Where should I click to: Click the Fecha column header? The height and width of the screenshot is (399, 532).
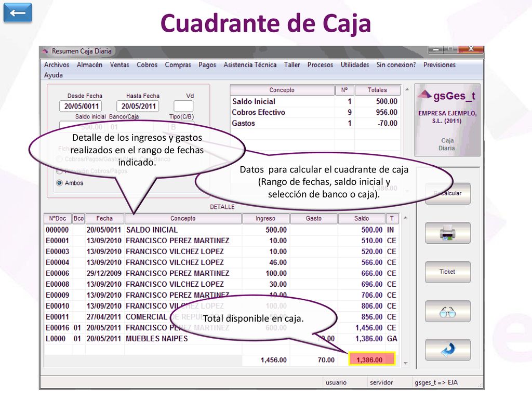coord(104,219)
